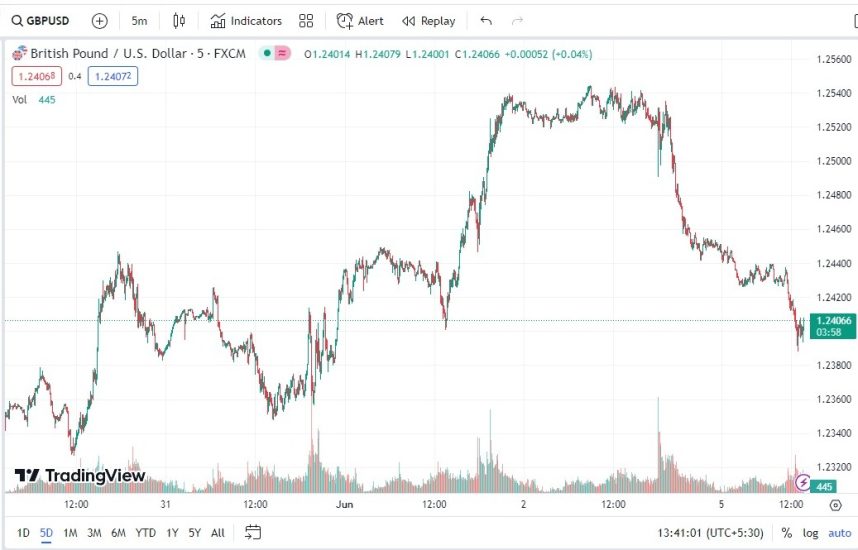858x550 pixels.
Task: Click the lightning flash icon near volume
Action: [802, 483]
